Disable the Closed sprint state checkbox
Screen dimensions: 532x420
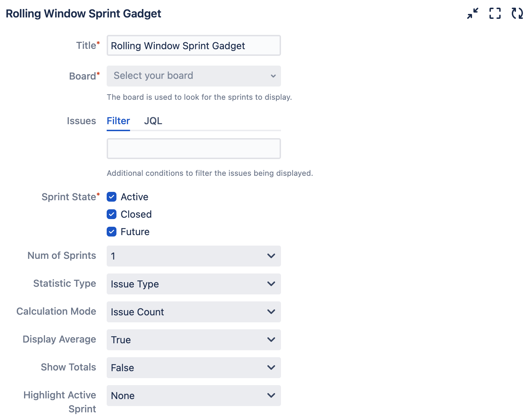coord(112,214)
